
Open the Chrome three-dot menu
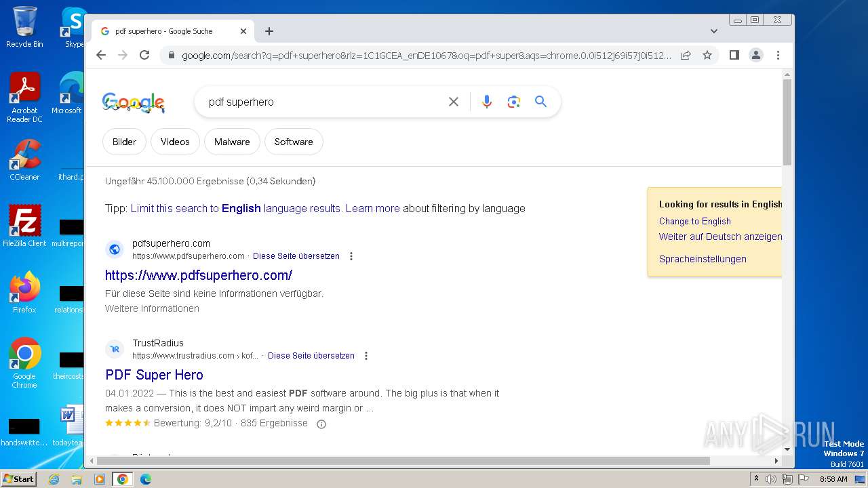click(778, 55)
